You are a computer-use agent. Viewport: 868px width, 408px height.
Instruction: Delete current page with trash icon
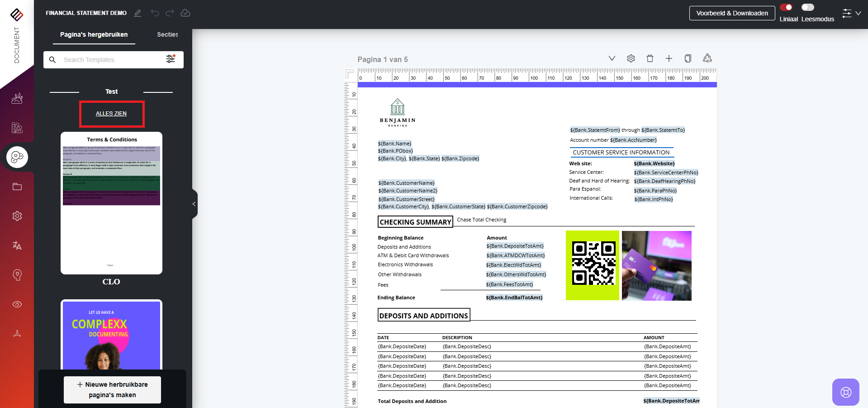tap(650, 58)
